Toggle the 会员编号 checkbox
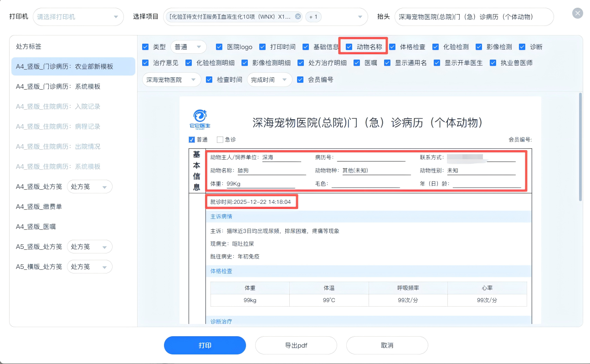Image resolution: width=590 pixels, height=364 pixels. tap(300, 80)
